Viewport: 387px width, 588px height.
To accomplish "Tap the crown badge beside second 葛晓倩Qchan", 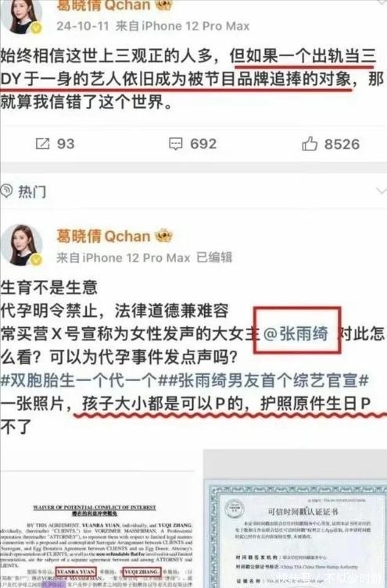I will pos(163,236).
